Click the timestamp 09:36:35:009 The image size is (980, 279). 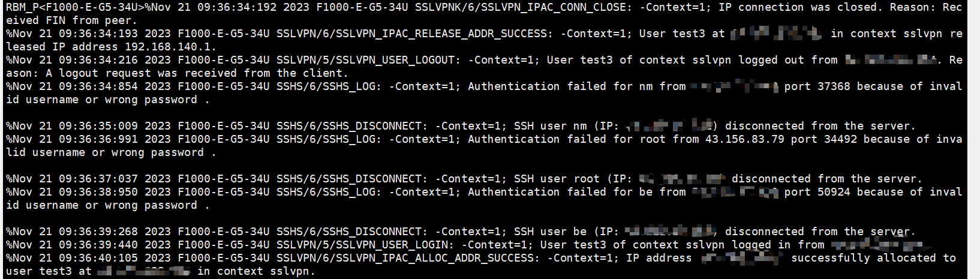coord(98,126)
